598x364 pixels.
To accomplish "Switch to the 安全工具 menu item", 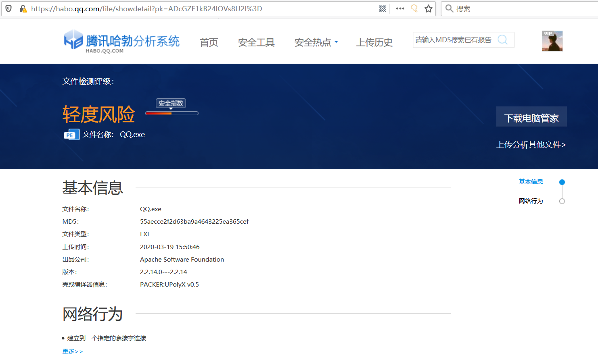I will 256,42.
